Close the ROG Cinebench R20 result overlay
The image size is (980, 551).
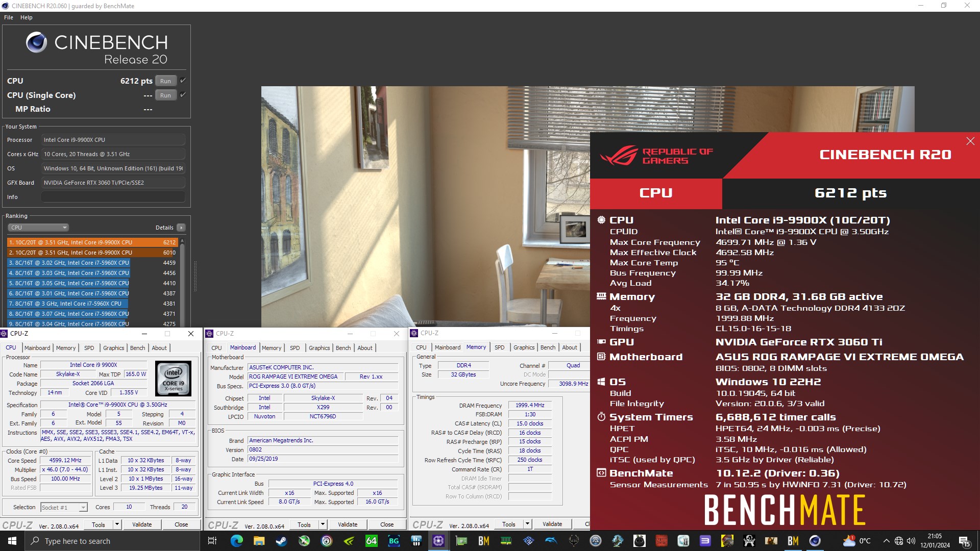point(970,141)
